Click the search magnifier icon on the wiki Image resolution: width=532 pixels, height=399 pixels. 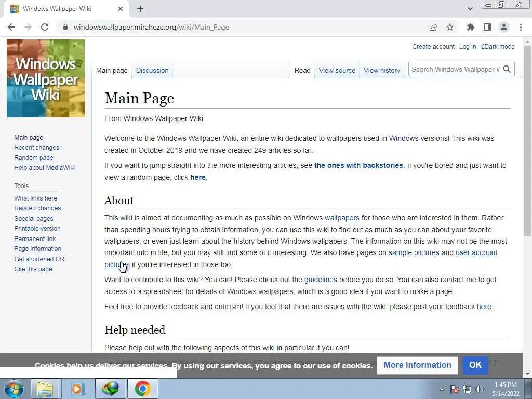tap(507, 69)
